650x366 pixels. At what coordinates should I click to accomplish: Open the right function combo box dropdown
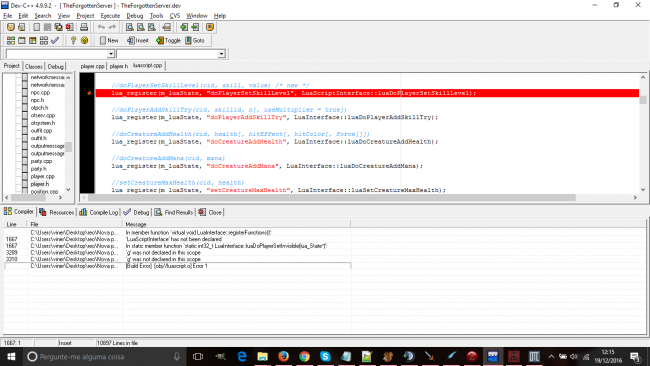pyautogui.click(x=221, y=54)
